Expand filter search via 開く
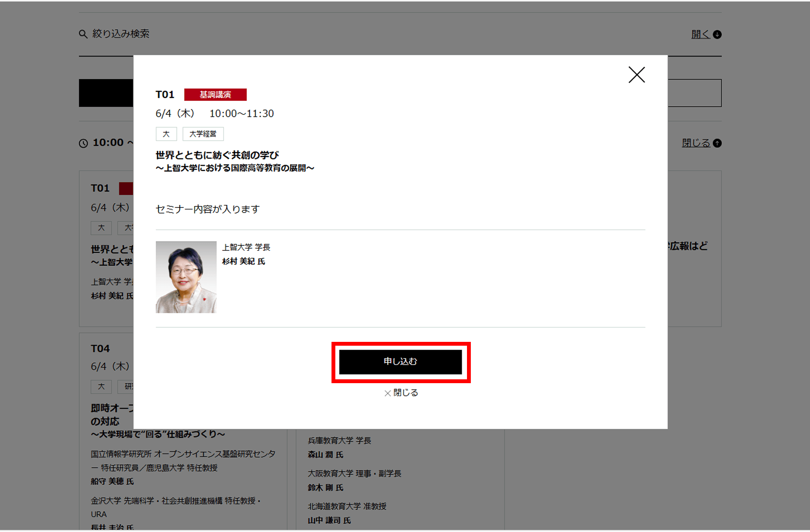Image resolution: width=810 pixels, height=532 pixels. pos(700,34)
